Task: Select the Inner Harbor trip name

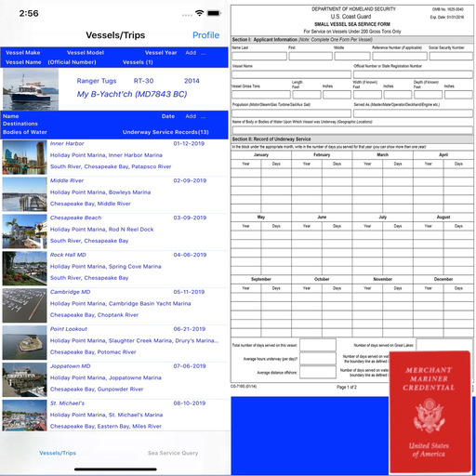Action: pyautogui.click(x=67, y=143)
